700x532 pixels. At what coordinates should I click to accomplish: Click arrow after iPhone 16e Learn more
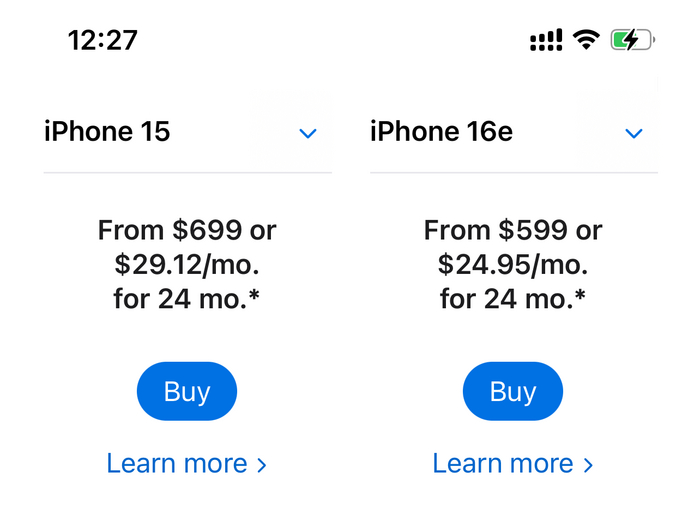click(x=588, y=465)
